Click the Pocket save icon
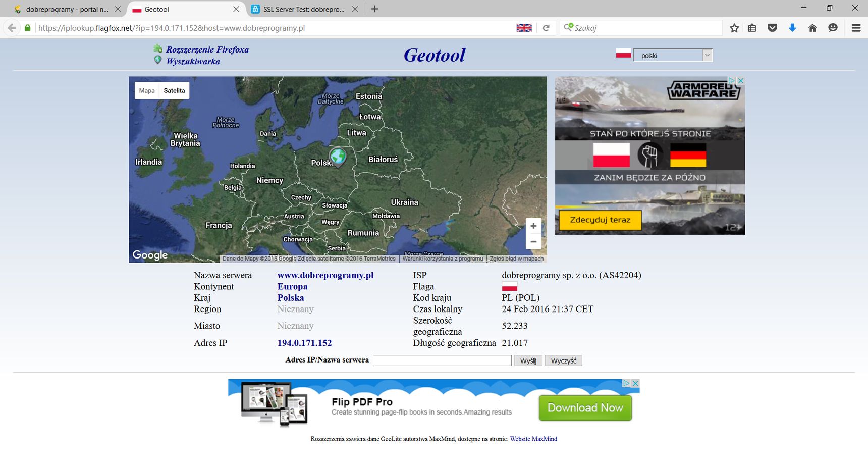The width and height of the screenshot is (868, 465). tap(772, 28)
